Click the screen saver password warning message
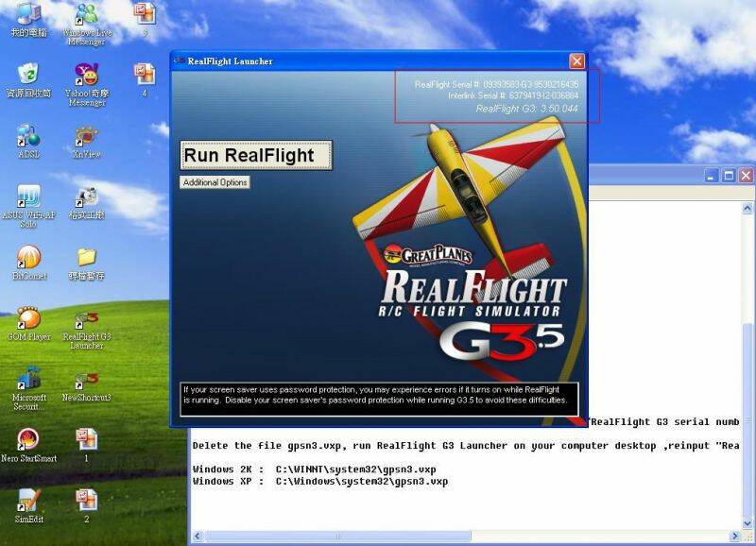 tap(379, 399)
